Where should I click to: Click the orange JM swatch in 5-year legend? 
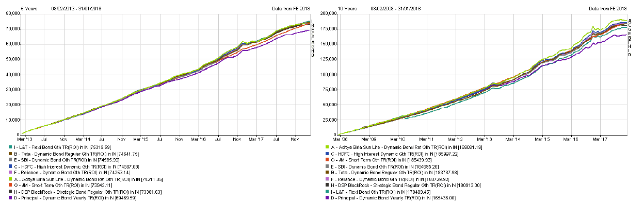click(x=11, y=184)
